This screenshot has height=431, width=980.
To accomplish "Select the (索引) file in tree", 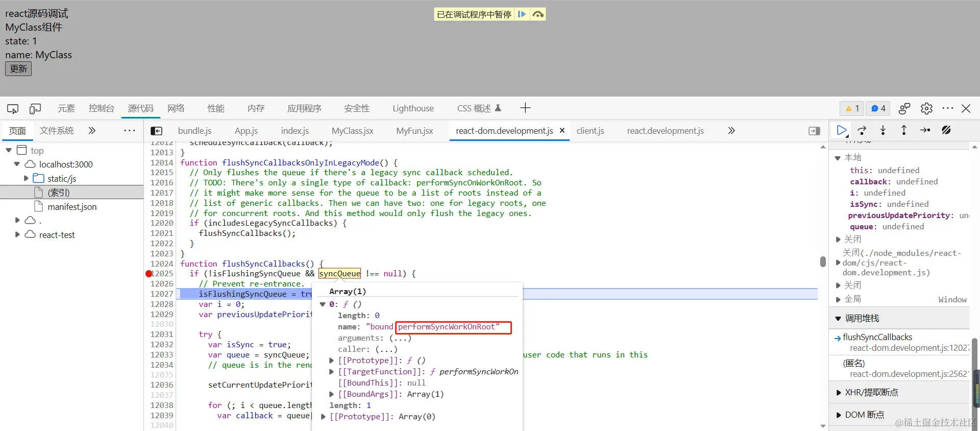I will [59, 193].
